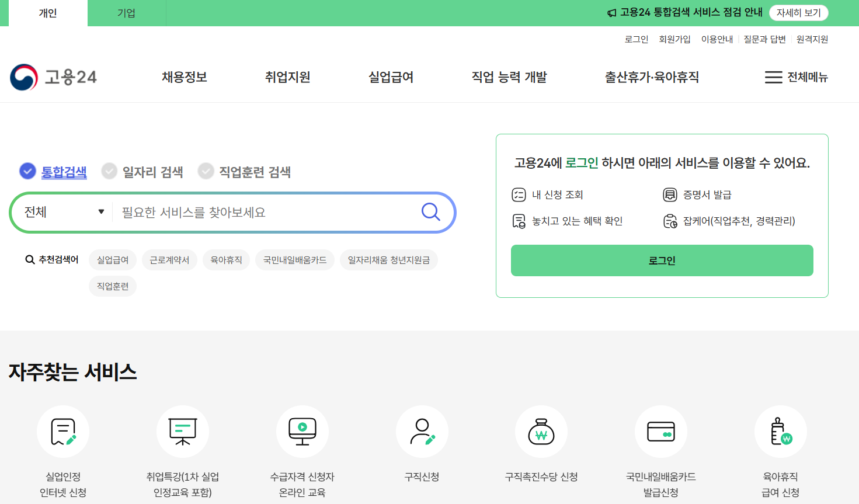
Task: Open 국민내일배움카드 발급신청 card icon
Action: (661, 432)
